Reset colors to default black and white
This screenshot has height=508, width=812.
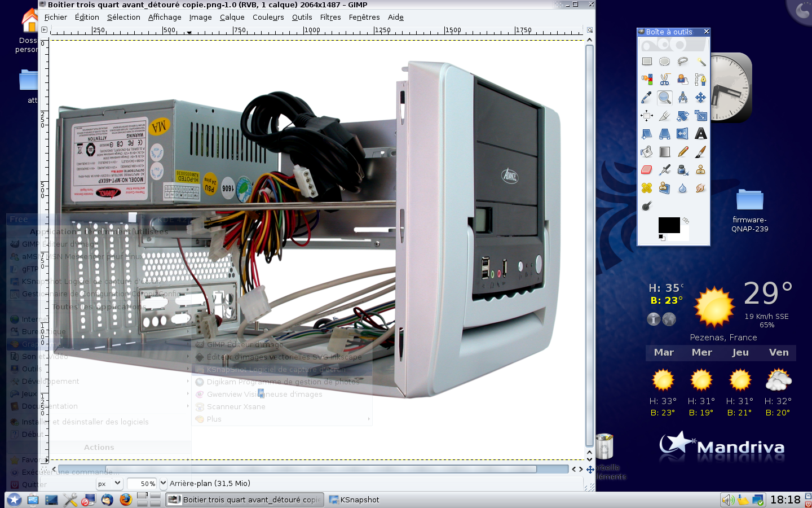(x=661, y=238)
